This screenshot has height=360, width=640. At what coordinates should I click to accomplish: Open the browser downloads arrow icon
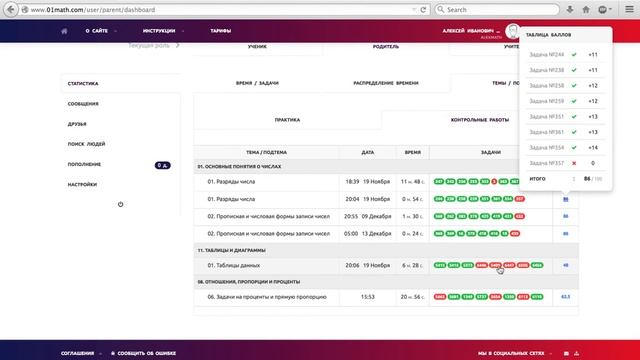click(570, 9)
